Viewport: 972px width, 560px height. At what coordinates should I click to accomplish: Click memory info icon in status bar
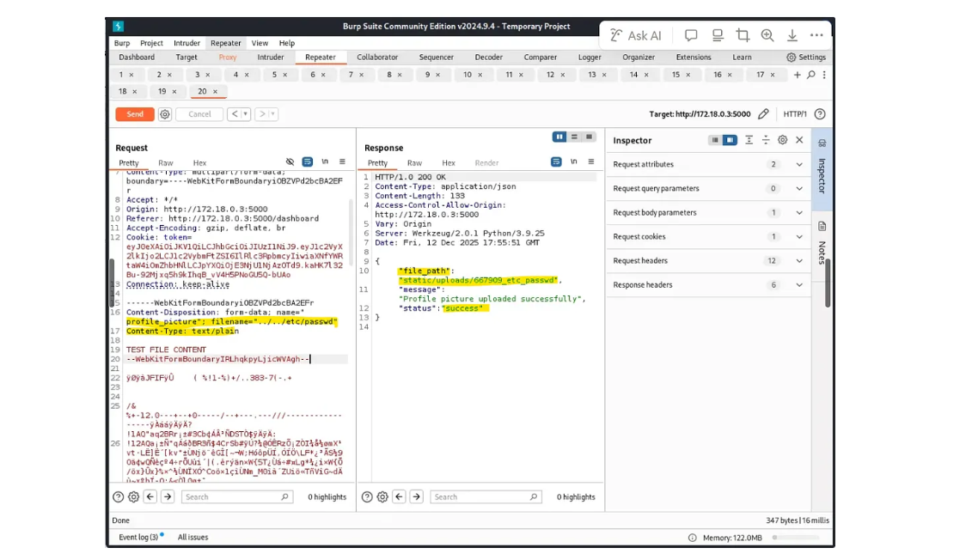[x=692, y=538]
